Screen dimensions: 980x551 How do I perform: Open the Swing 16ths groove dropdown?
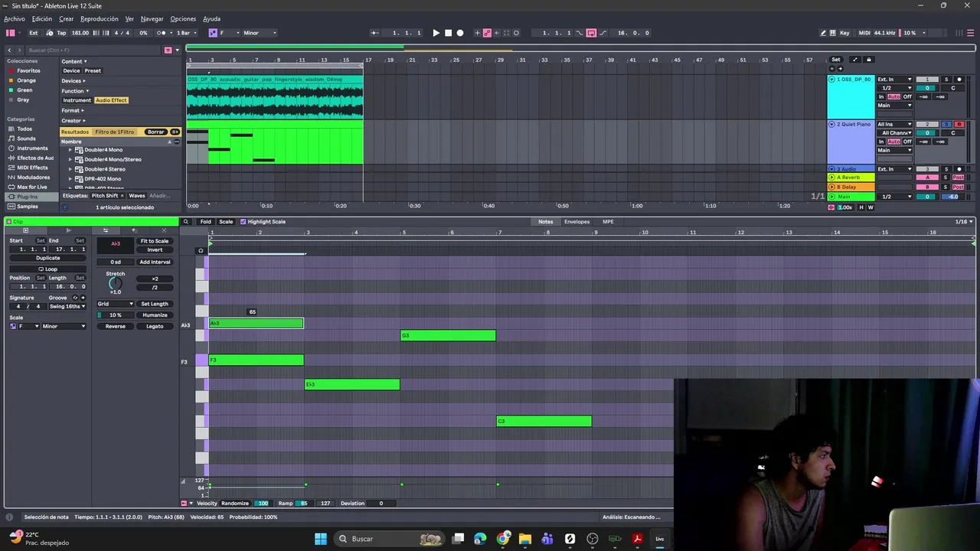point(67,306)
